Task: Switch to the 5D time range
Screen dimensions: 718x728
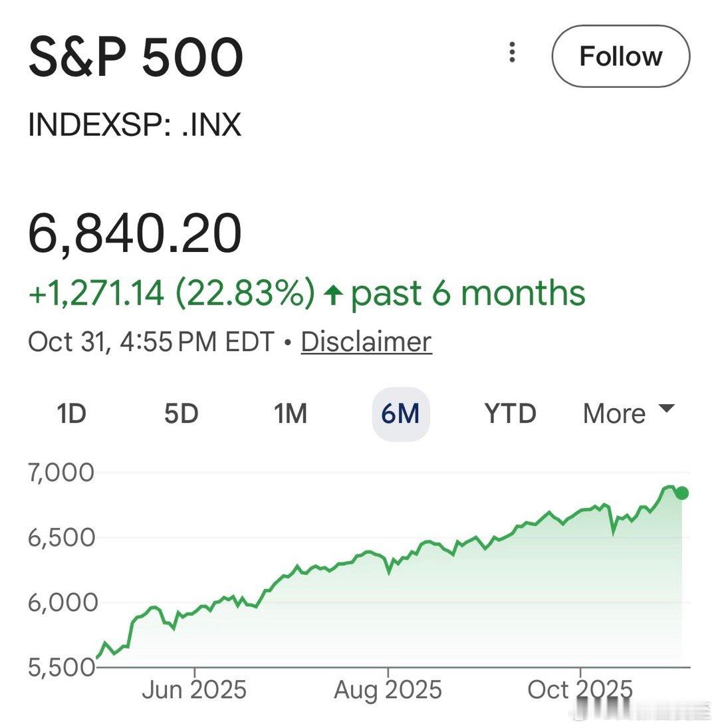Action: (181, 414)
